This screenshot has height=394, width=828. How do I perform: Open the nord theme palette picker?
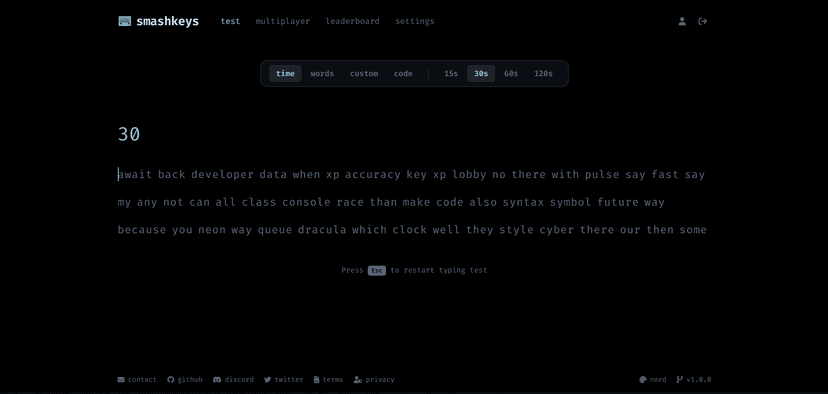[x=653, y=379]
